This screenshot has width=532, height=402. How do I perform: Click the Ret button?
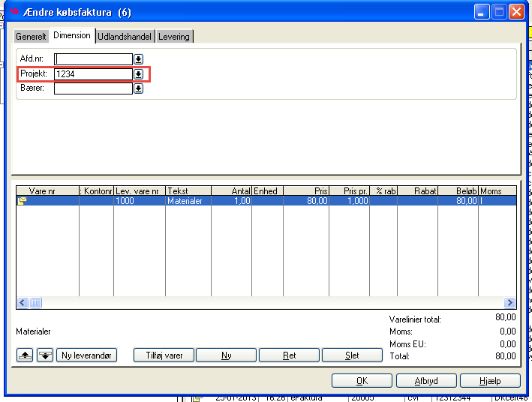click(x=289, y=355)
